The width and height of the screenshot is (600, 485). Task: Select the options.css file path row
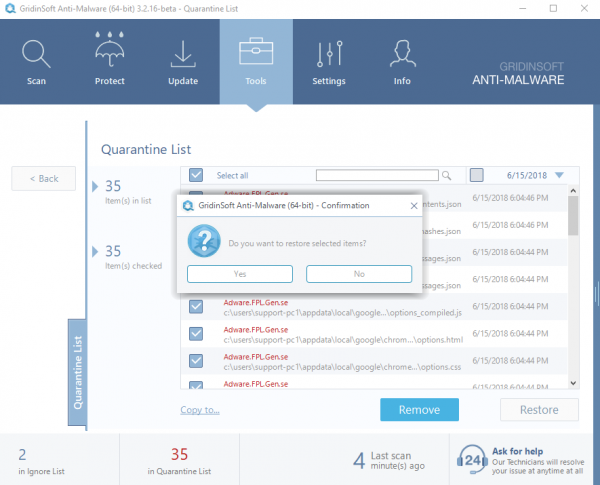342,367
